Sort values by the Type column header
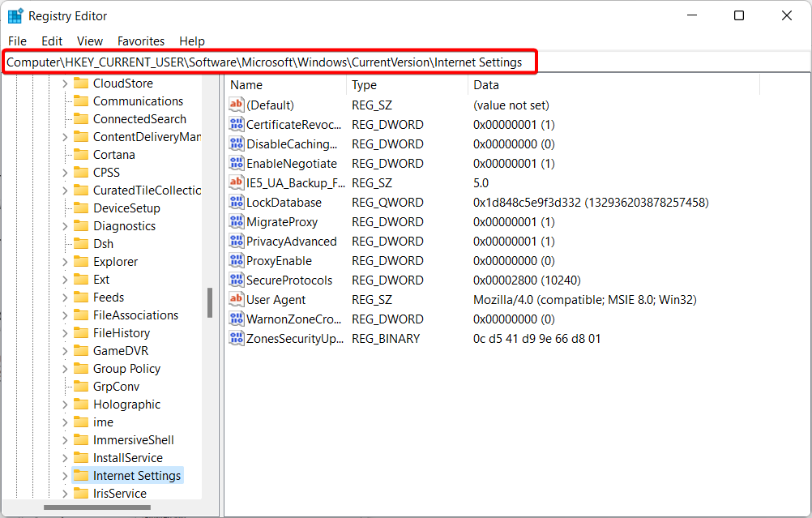 tap(407, 85)
